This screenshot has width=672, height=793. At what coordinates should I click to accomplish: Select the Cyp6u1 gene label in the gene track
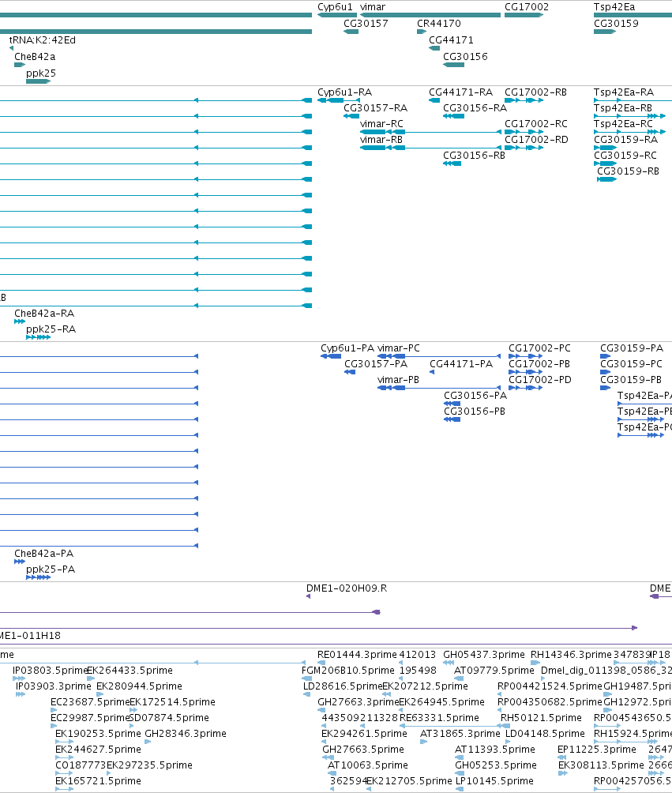(x=335, y=7)
